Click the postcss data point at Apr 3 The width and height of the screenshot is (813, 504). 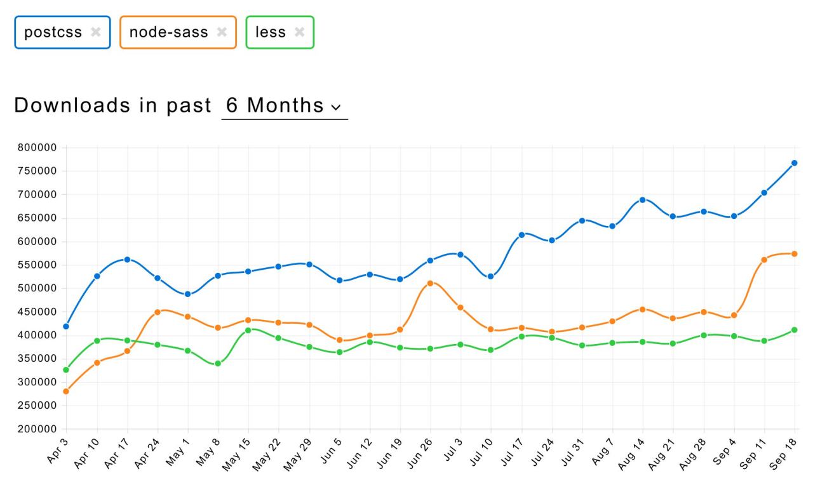[x=66, y=326]
